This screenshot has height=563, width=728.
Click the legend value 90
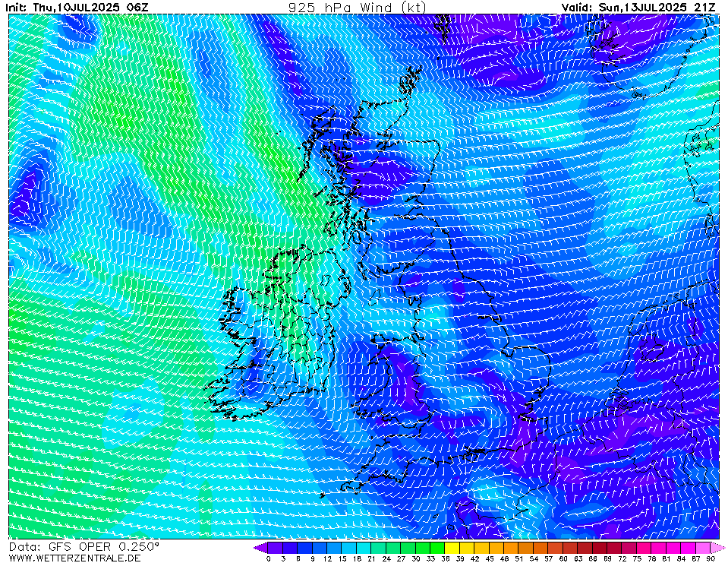pyautogui.click(x=711, y=558)
